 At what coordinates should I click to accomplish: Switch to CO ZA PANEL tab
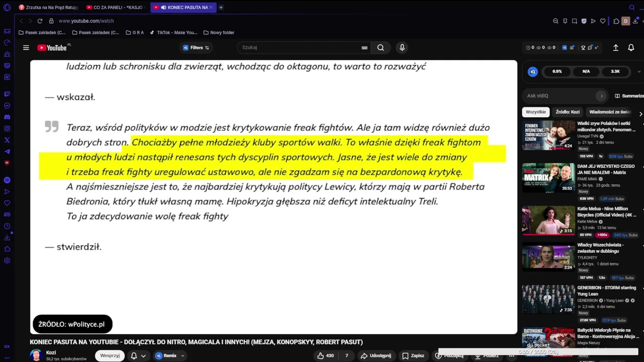116,8
